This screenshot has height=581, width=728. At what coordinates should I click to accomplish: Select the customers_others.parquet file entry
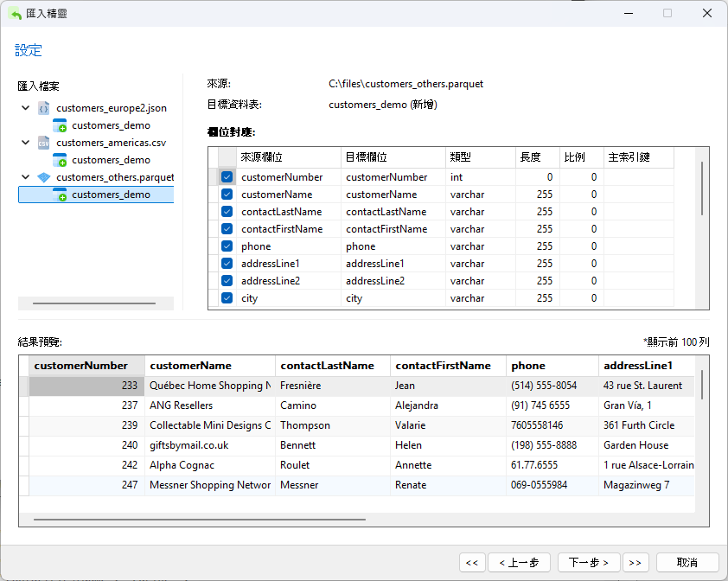115,177
